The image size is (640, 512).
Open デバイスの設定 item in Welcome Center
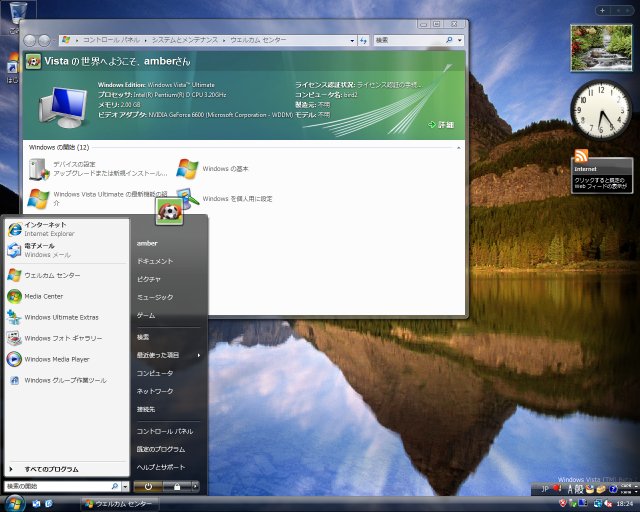(98, 169)
